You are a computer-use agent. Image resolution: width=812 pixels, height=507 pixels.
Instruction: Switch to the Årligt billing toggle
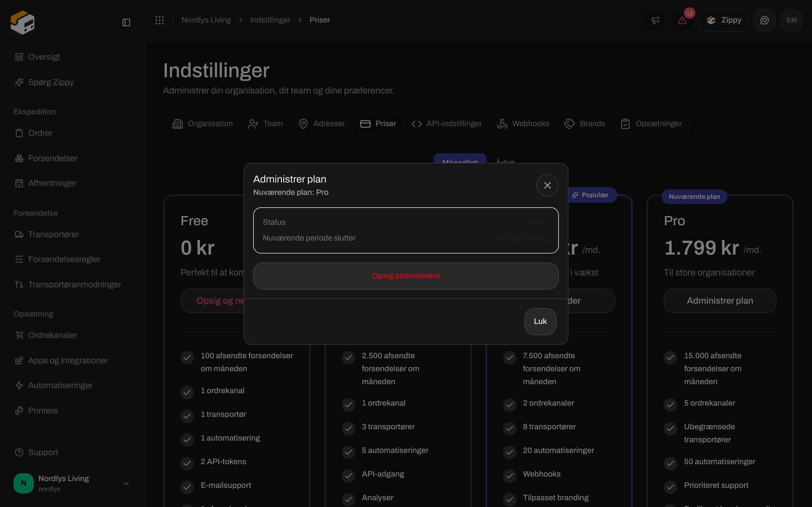[505, 159]
